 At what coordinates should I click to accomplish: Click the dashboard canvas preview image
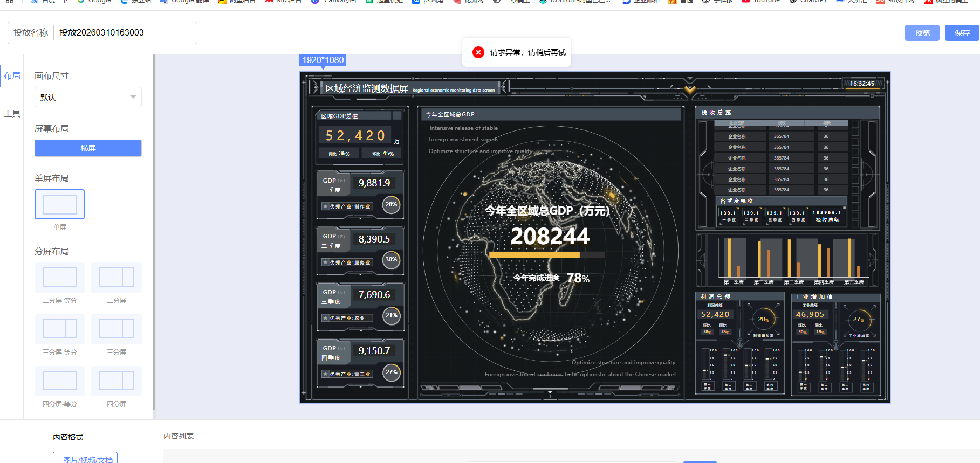point(594,237)
